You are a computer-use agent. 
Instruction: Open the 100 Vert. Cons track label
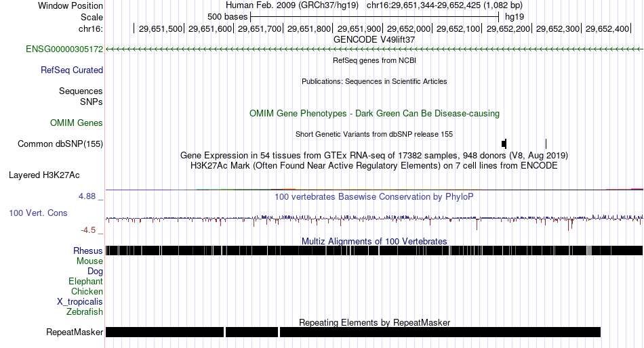pyautogui.click(x=38, y=213)
